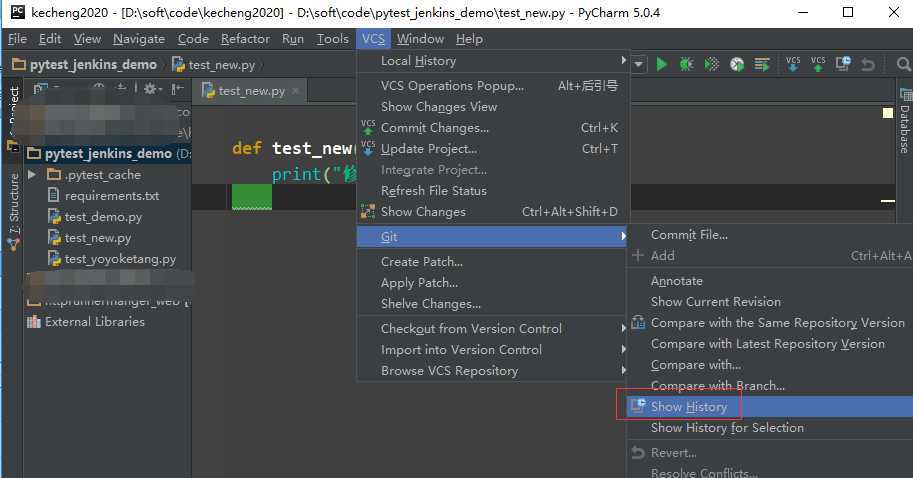Image resolution: width=913 pixels, height=478 pixels.
Task: Click the Profile/concurrency run icon
Action: click(737, 64)
